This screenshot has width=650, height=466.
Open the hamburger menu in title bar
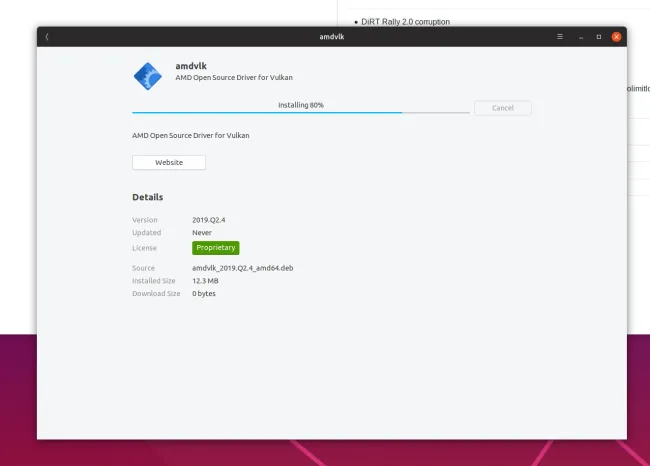point(560,37)
